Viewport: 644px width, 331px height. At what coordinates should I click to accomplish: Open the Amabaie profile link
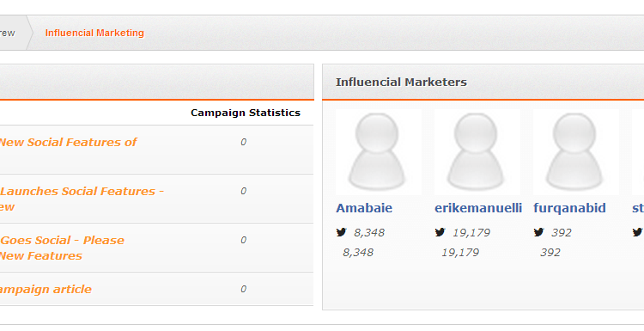click(364, 208)
